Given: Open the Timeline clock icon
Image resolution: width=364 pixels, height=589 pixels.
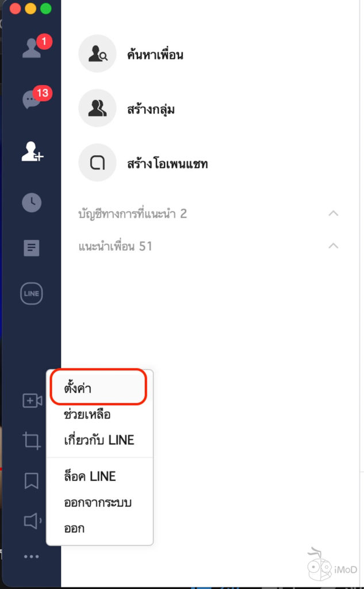Looking at the screenshot, I should pos(32,202).
